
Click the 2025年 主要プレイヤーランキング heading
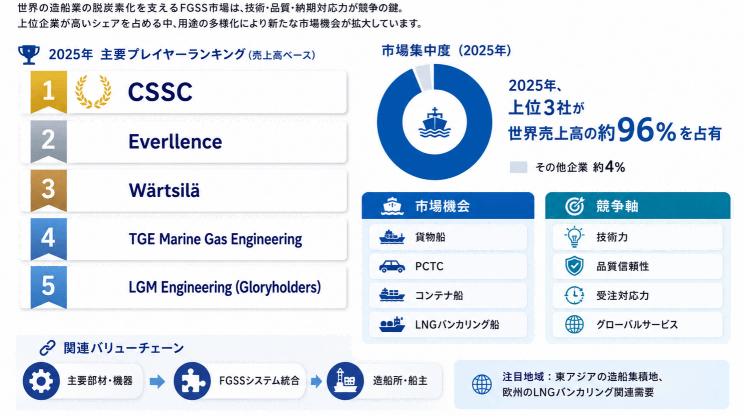147,55
